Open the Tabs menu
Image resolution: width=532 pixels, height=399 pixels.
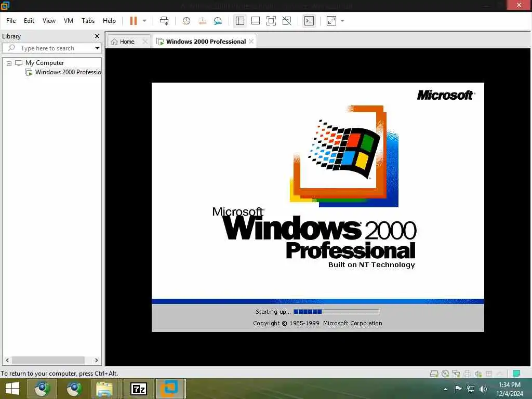pyautogui.click(x=88, y=21)
